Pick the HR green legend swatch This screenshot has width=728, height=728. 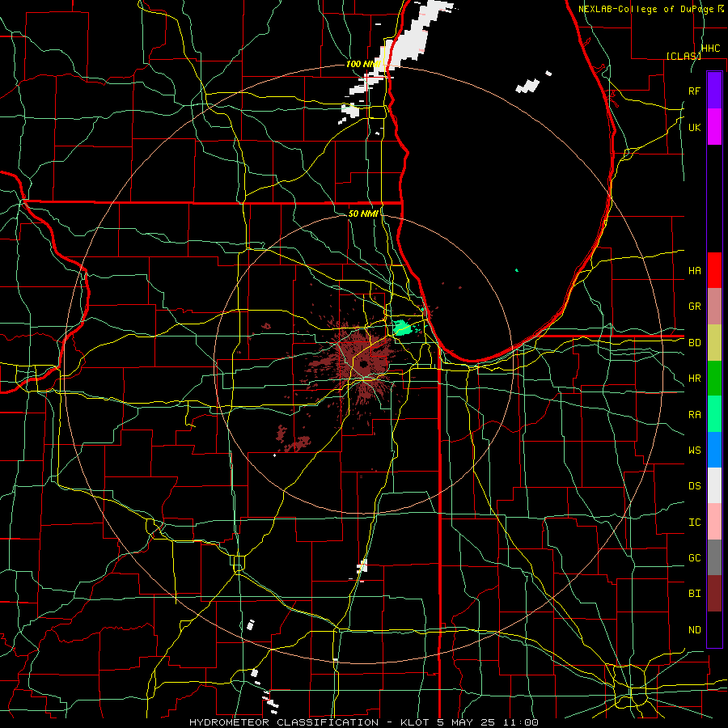click(714, 378)
